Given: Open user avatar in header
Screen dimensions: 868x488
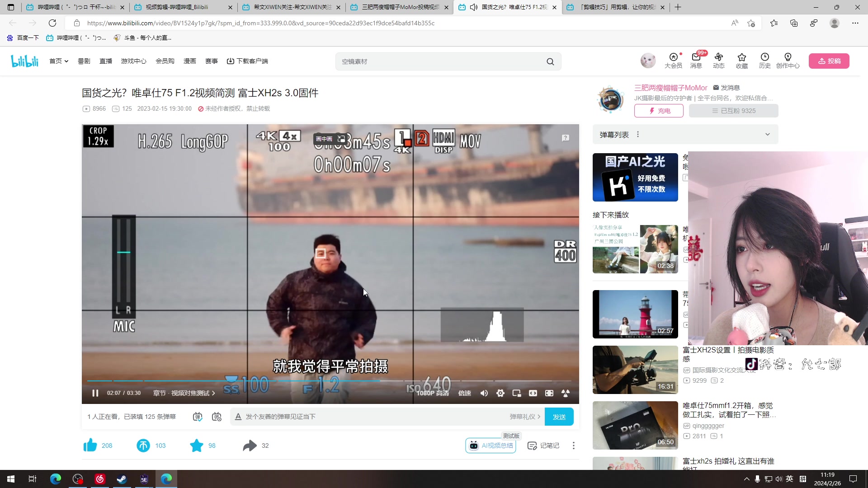Looking at the screenshot, I should click(x=648, y=61).
